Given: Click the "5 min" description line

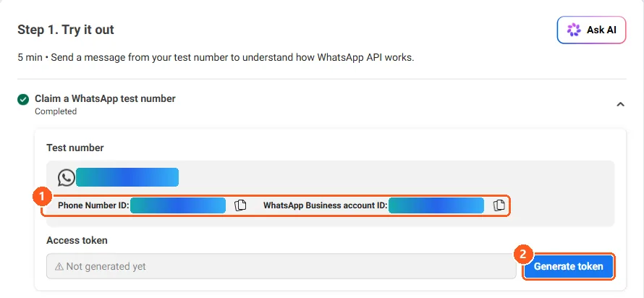Looking at the screenshot, I should click(x=216, y=57).
